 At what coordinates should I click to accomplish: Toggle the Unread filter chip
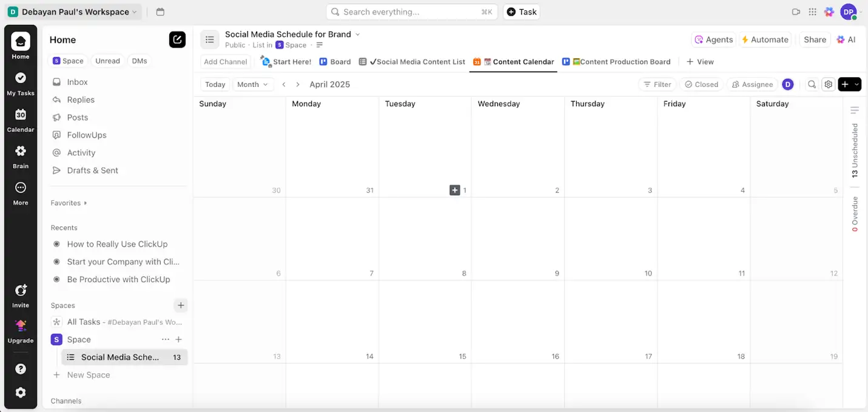107,61
